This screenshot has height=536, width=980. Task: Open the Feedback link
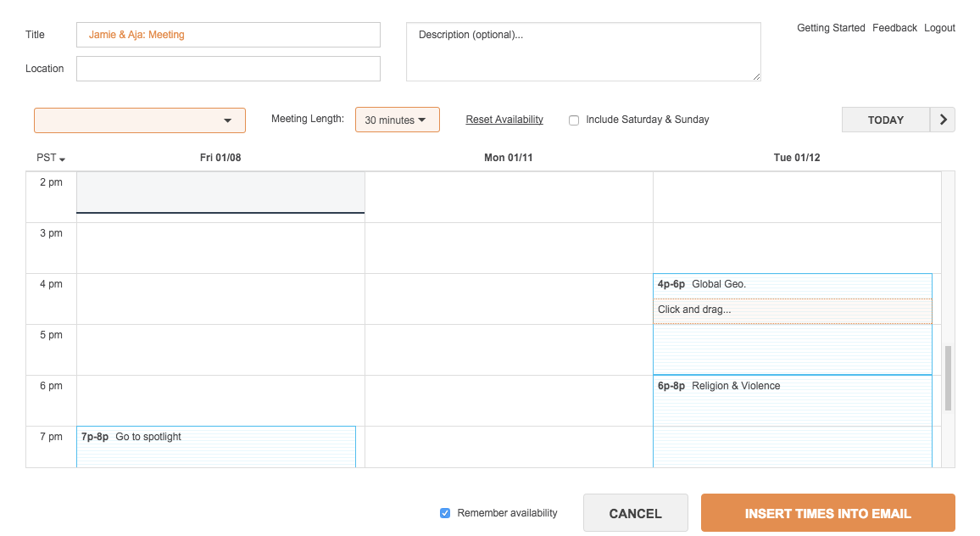pyautogui.click(x=894, y=27)
